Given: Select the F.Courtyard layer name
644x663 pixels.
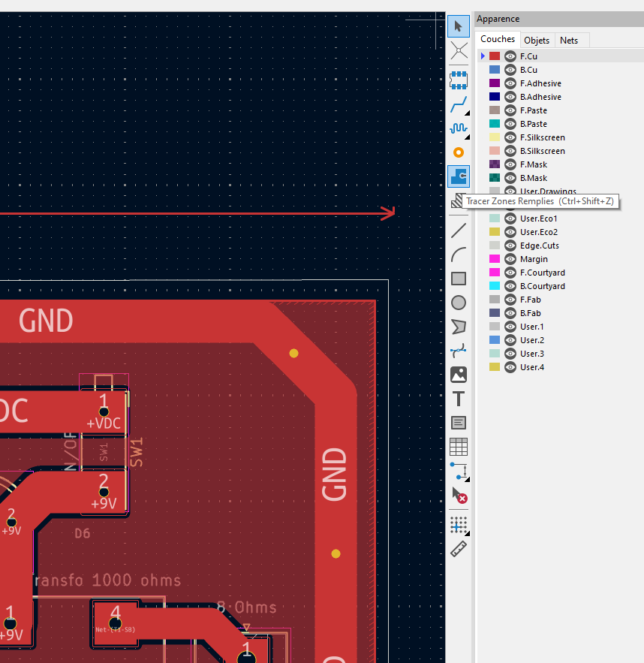Looking at the screenshot, I should click(x=543, y=273).
